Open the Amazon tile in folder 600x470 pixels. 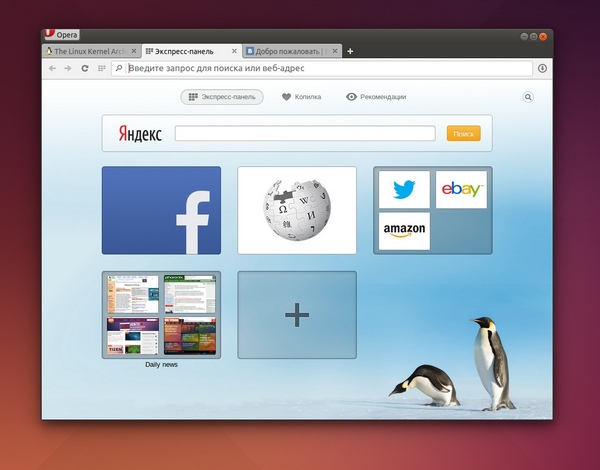[x=404, y=231]
